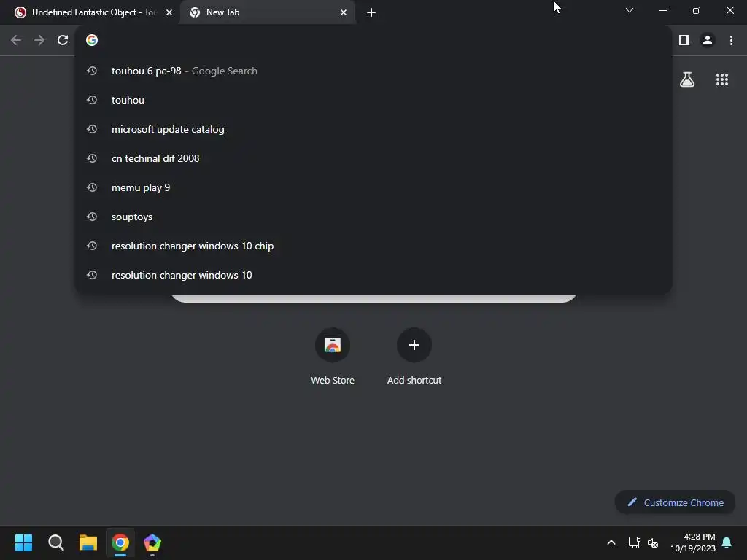Show hidden system tray icons

611,542
